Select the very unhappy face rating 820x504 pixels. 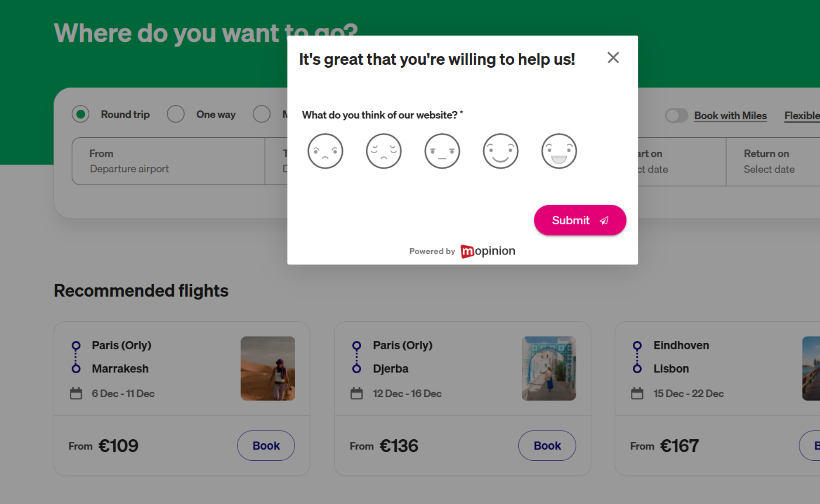(325, 151)
